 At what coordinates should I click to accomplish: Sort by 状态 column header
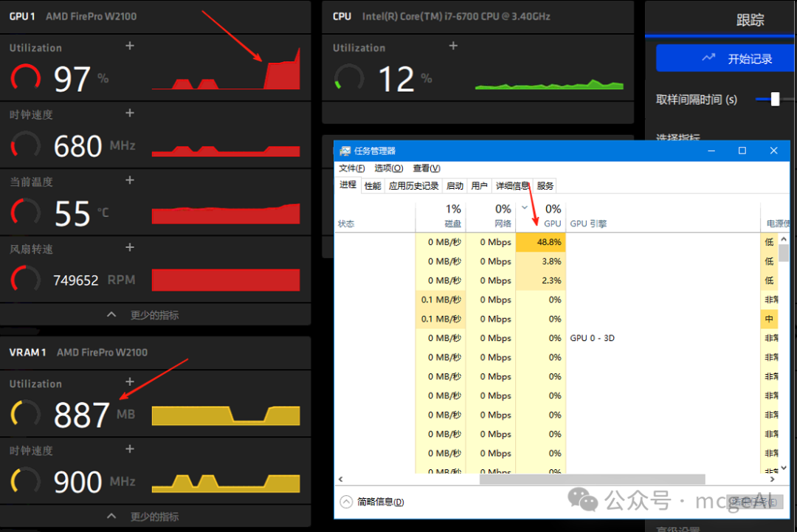coord(375,216)
